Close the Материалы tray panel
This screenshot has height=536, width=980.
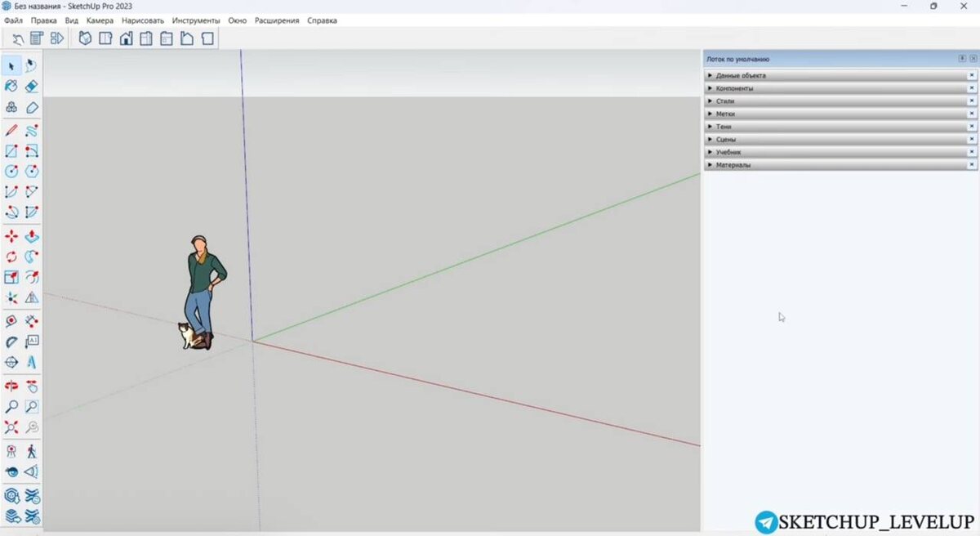(x=972, y=164)
